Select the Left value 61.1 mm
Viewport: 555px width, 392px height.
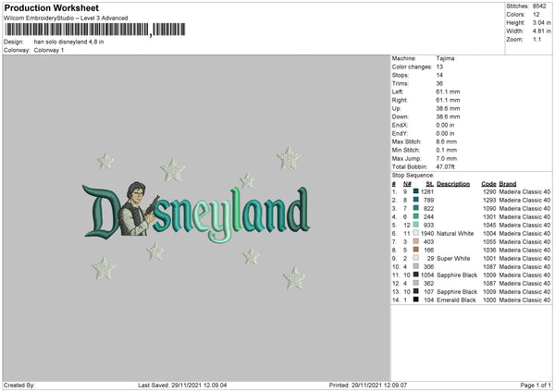[x=448, y=92]
